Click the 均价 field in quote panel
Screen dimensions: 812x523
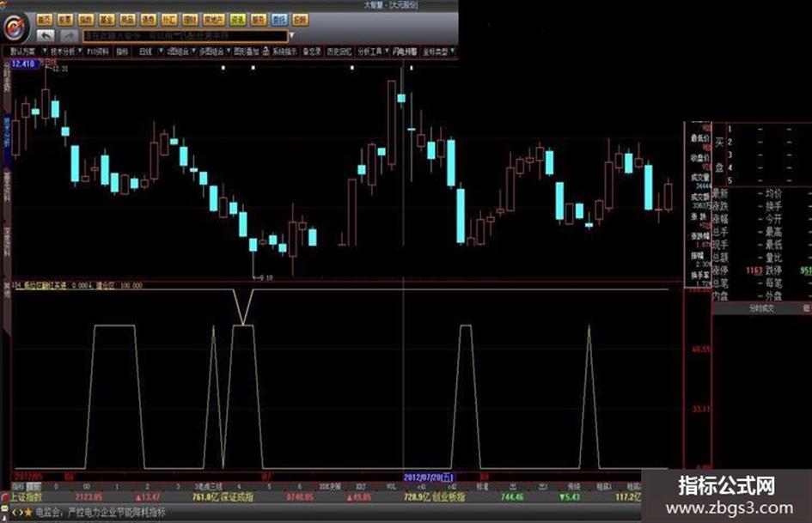(x=773, y=194)
